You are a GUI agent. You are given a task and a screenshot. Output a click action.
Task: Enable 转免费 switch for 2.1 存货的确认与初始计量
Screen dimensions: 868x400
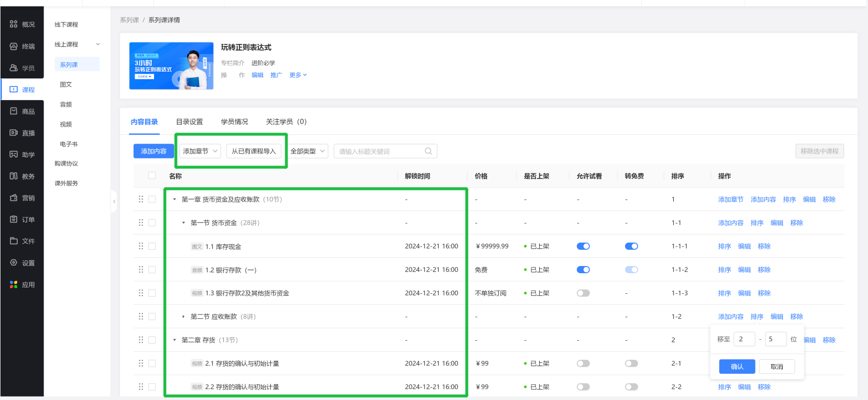click(x=631, y=364)
